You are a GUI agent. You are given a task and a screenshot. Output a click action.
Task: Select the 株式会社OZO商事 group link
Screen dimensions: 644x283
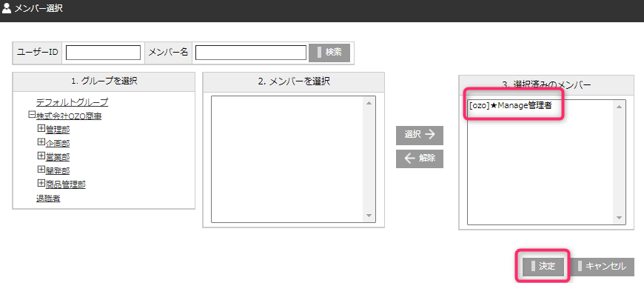pyautogui.click(x=69, y=116)
